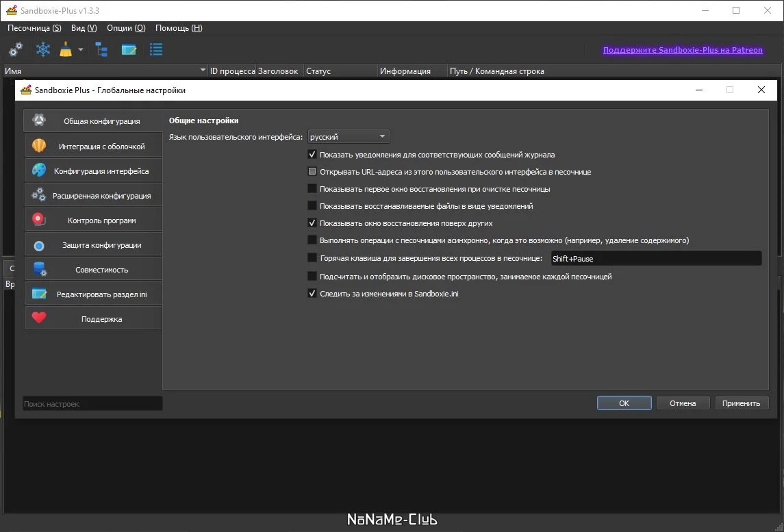Viewport: 784px width, 532px height.
Task: Minimize the Глобальные настройки dialog
Action: (699, 90)
